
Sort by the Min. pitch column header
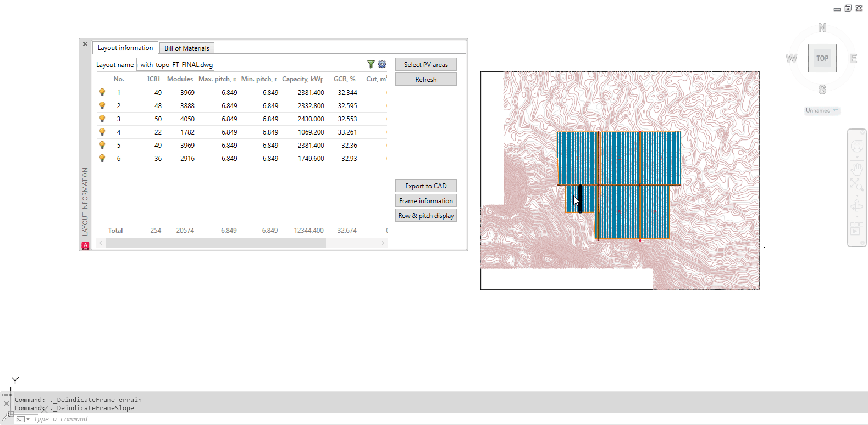[259, 79]
